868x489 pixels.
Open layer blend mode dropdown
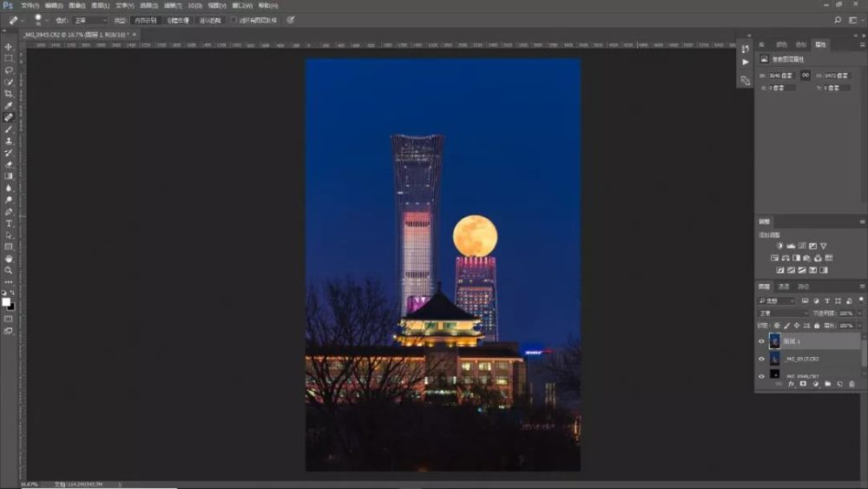pyautogui.click(x=784, y=314)
